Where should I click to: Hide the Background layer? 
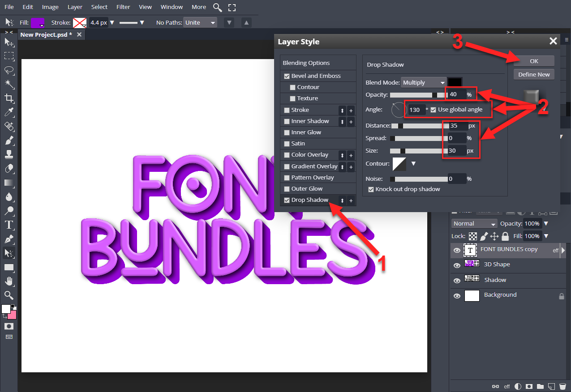[457, 296]
